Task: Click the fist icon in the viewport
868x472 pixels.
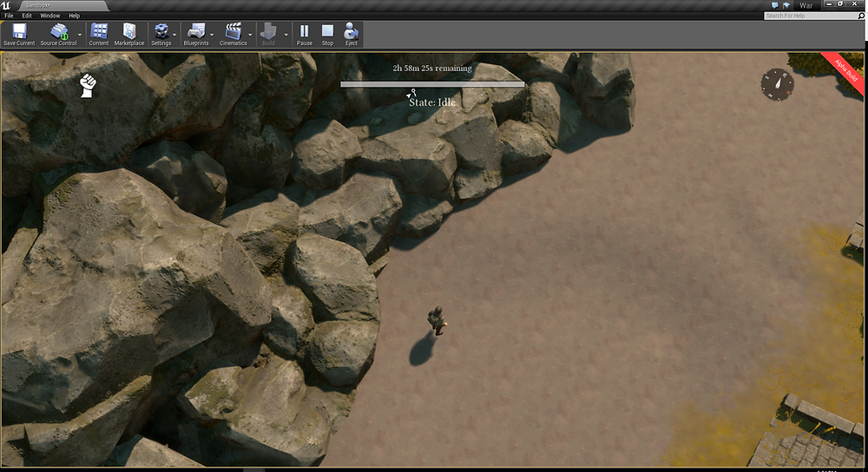Action: click(88, 86)
